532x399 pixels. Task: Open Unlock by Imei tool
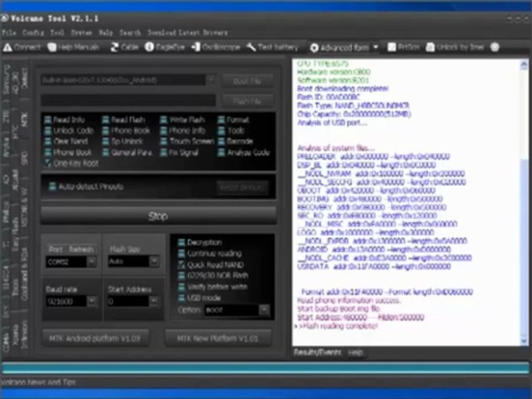tap(454, 47)
